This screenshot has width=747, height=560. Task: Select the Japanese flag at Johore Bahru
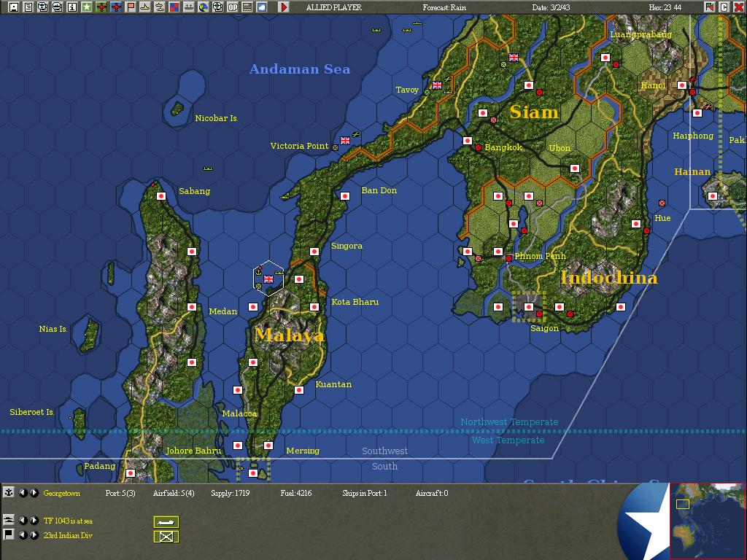tap(238, 446)
